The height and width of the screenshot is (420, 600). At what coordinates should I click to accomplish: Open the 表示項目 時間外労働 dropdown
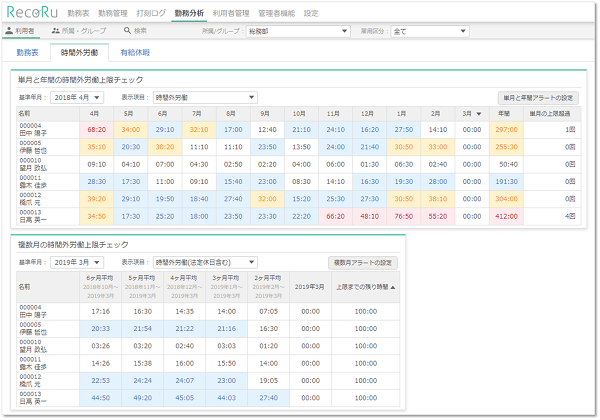[x=205, y=98]
